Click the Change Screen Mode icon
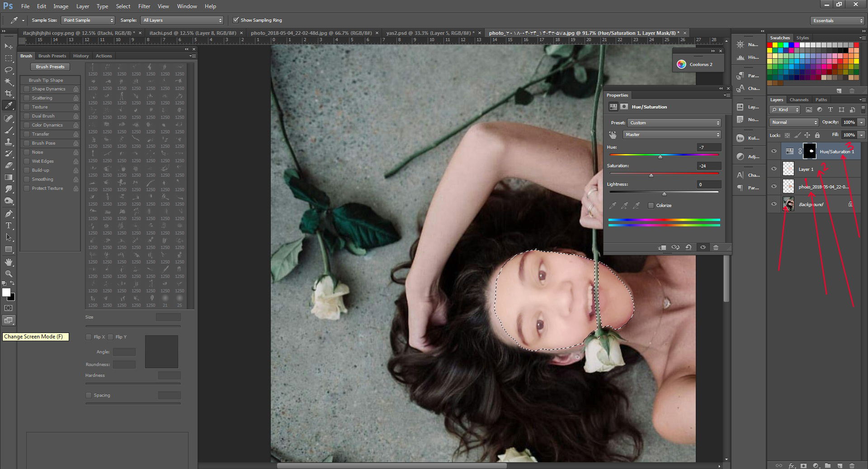 [9, 320]
